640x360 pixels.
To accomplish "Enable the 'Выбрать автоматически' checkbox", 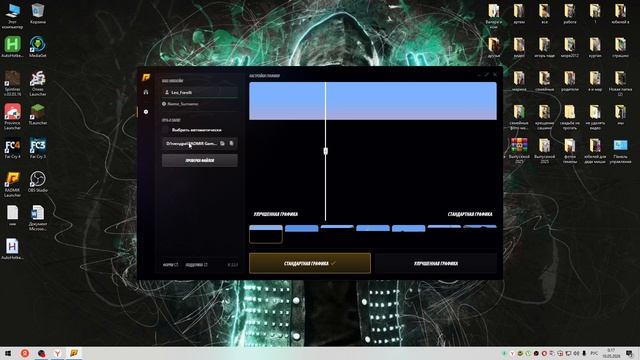I will point(166,130).
